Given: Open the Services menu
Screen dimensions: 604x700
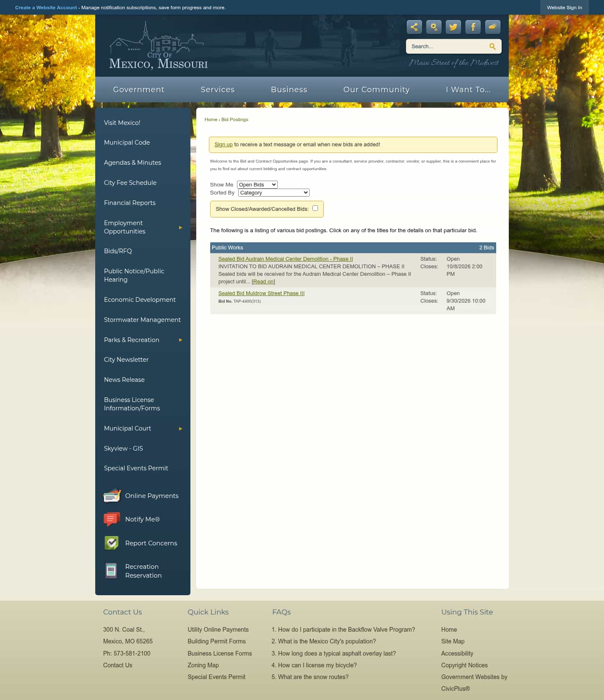Looking at the screenshot, I should tap(218, 90).
